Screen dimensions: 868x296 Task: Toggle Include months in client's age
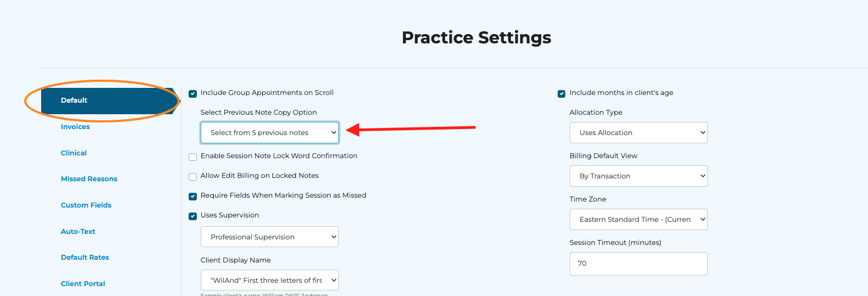561,93
